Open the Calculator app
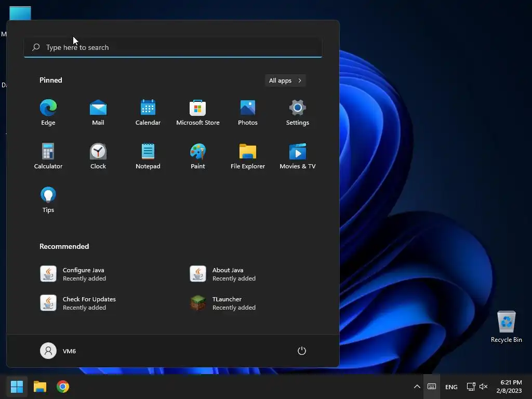 tap(48, 156)
